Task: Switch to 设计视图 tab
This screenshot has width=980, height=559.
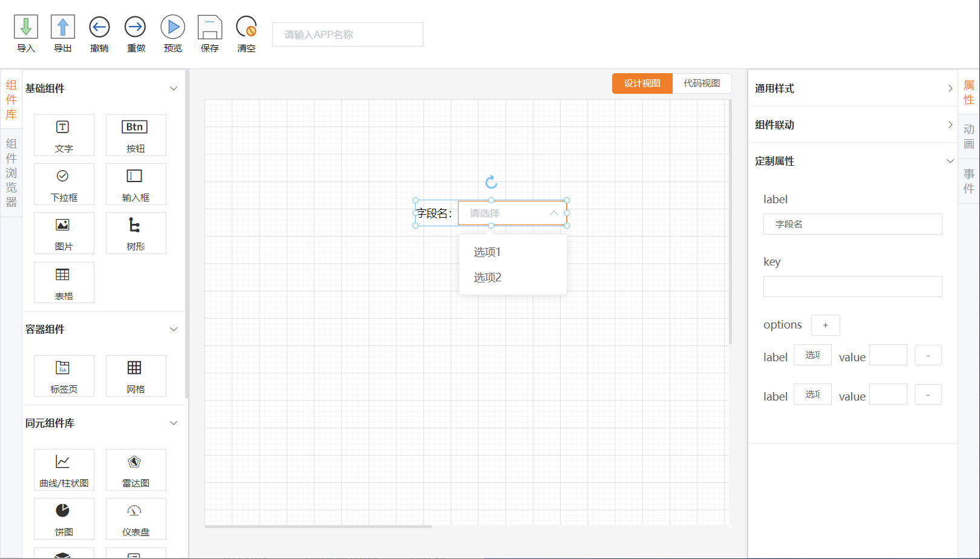Action: tap(642, 83)
